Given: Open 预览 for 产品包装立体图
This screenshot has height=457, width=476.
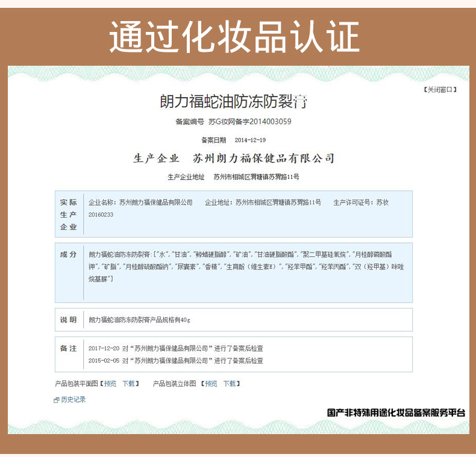Looking at the screenshot, I should click(211, 383).
